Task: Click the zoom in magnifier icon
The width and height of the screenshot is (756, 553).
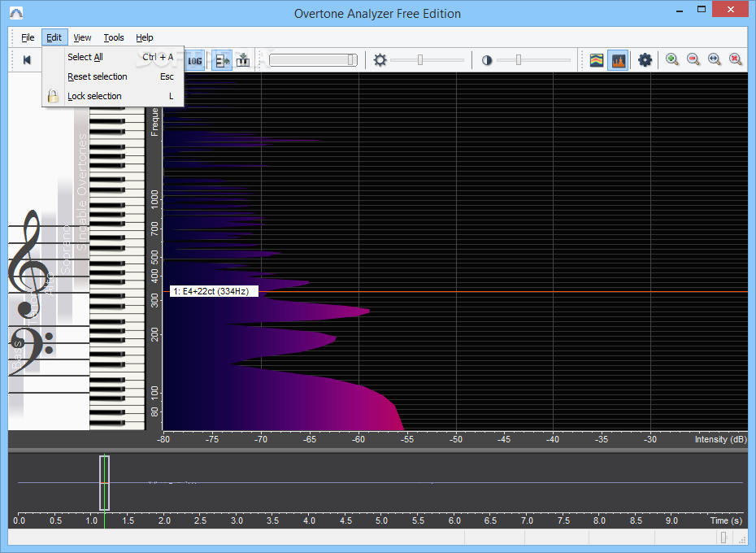Action: coord(671,59)
